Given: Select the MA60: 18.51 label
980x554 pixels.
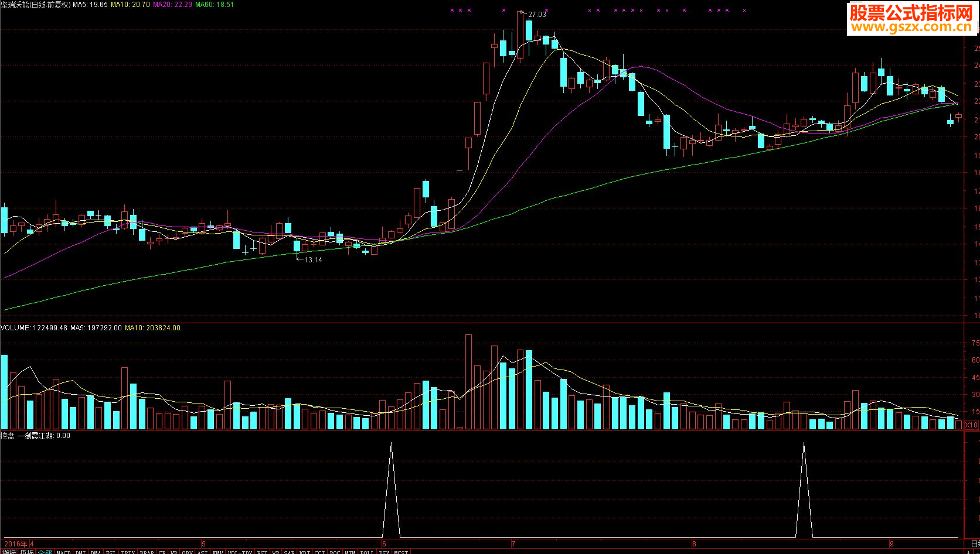Looking at the screenshot, I should pos(215,5).
